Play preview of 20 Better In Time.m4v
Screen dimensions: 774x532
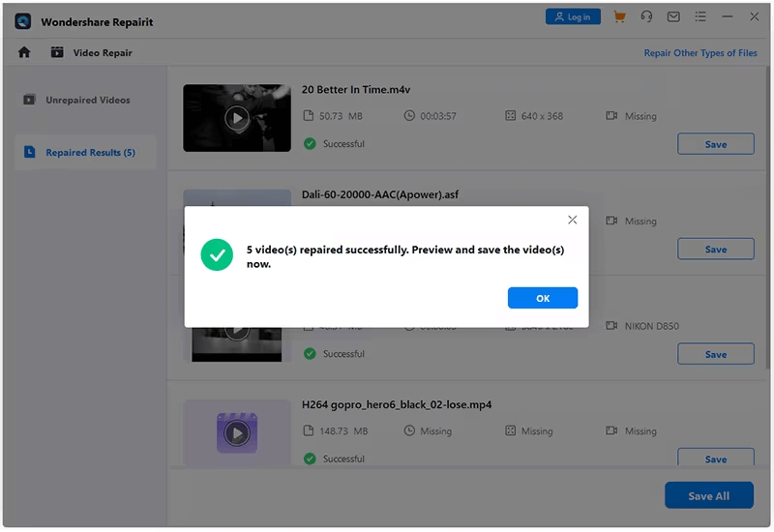point(236,118)
